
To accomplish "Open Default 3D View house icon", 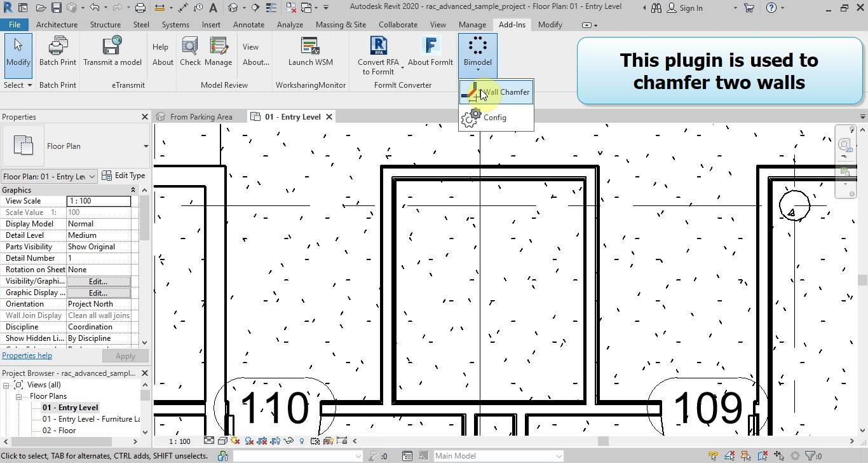I will (x=233, y=8).
